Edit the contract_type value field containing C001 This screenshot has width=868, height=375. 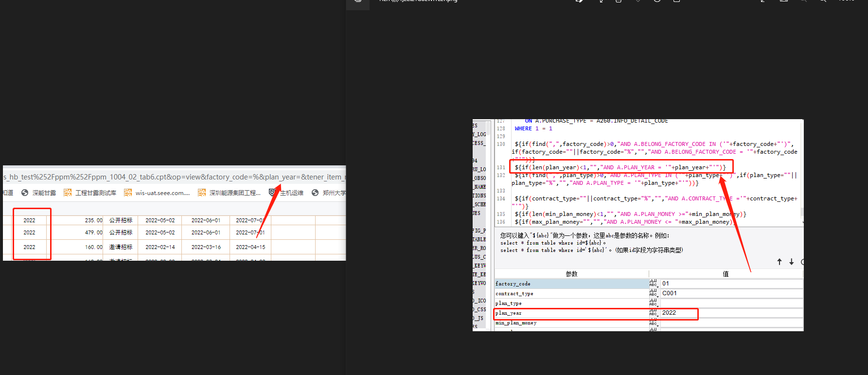coord(731,293)
